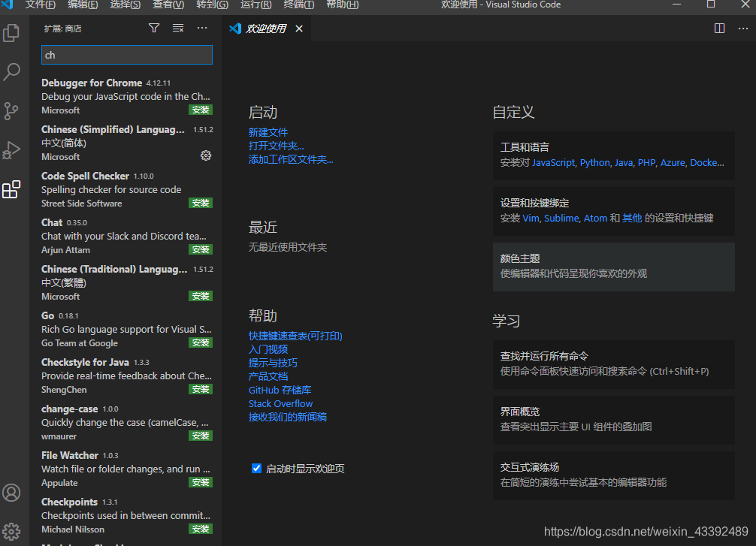This screenshot has width=756, height=546.
Task: Install Code Spell Checker extension
Action: point(201,203)
